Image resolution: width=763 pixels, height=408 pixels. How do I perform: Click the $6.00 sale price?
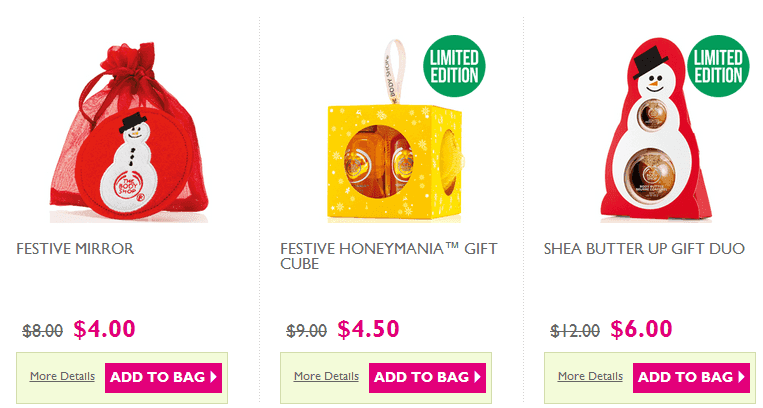pyautogui.click(x=641, y=329)
